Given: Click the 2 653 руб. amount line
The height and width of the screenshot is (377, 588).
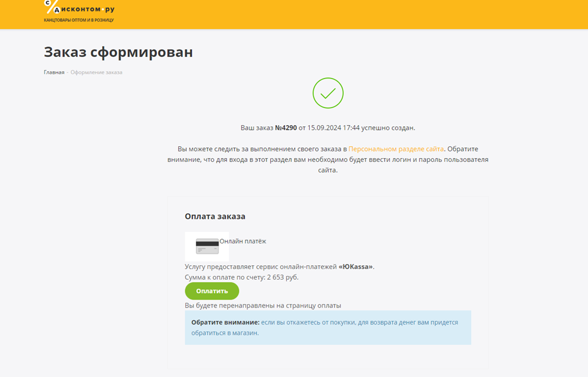Looking at the screenshot, I should (x=241, y=277).
